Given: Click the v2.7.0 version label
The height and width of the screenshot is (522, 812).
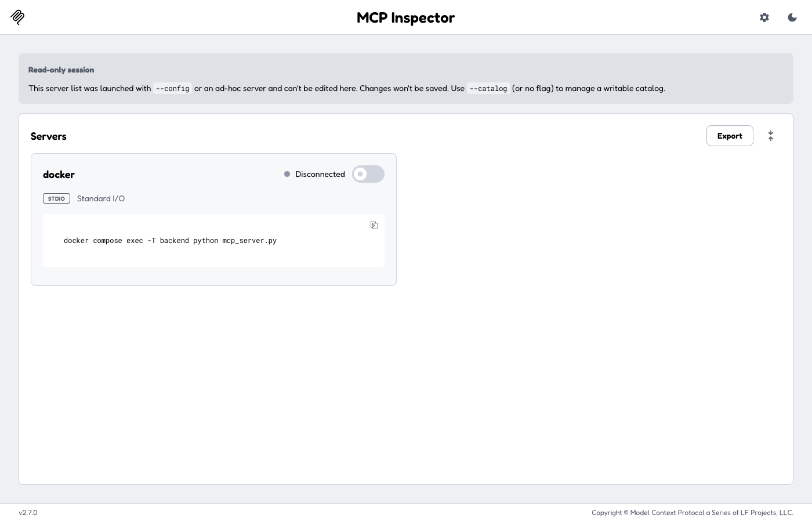Looking at the screenshot, I should click(x=28, y=513).
